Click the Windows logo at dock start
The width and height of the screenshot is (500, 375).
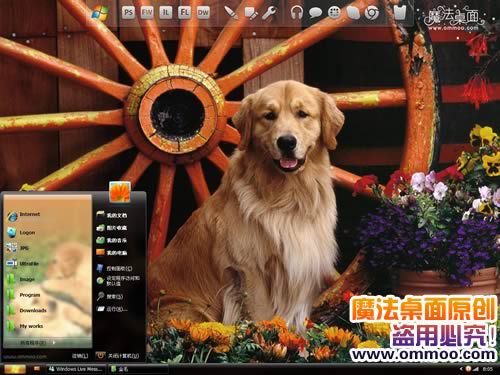100,13
